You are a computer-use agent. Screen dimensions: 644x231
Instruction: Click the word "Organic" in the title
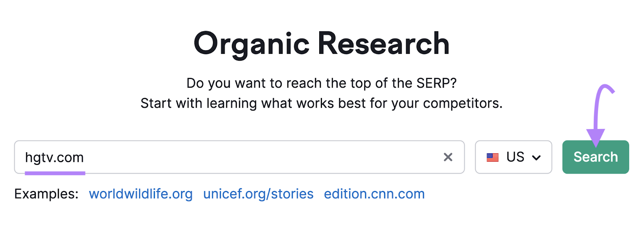(252, 43)
